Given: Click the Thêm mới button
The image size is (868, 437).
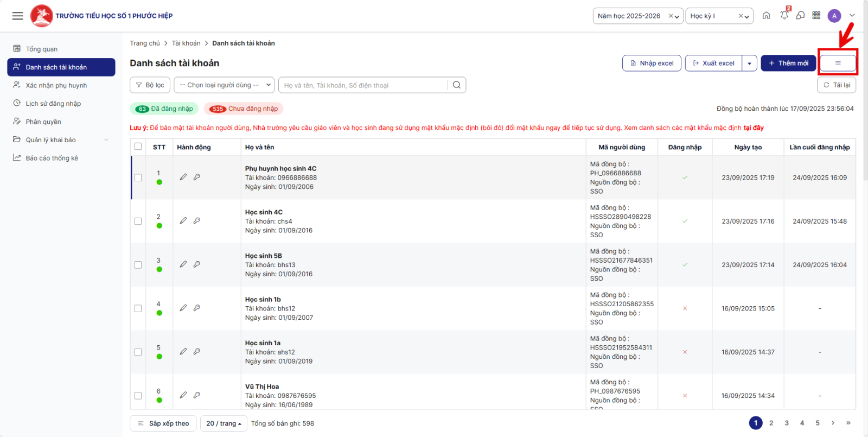Looking at the screenshot, I should pyautogui.click(x=788, y=64).
